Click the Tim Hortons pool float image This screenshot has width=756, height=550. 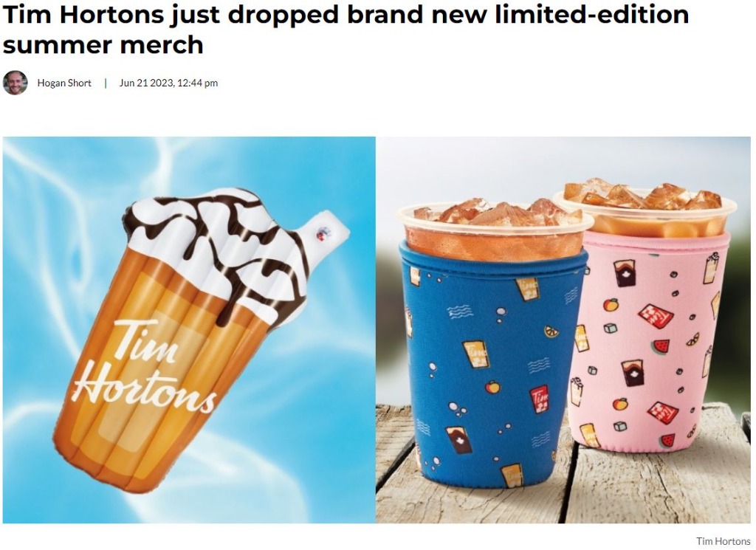pos(189,330)
